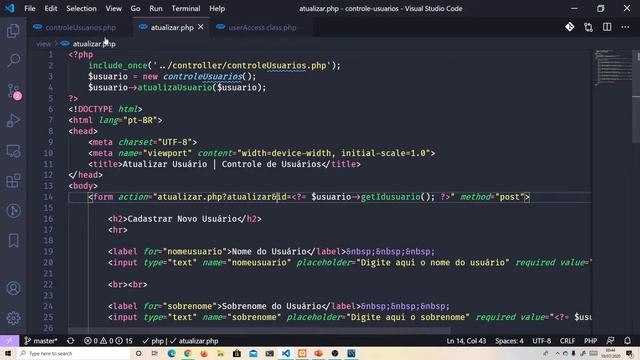Viewport: 640px width, 360px height.
Task: Click the remote window indicator in status bar
Action: [x=9, y=340]
